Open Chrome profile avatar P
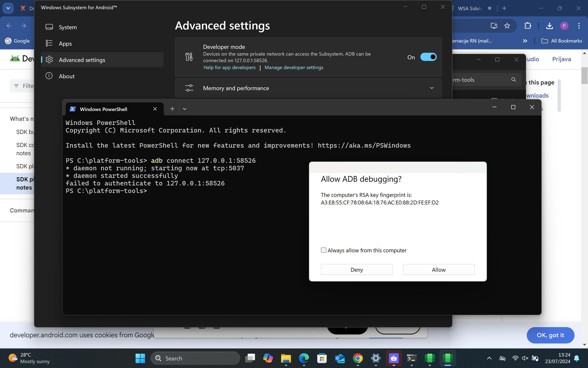This screenshot has height=368, width=588. point(564,26)
